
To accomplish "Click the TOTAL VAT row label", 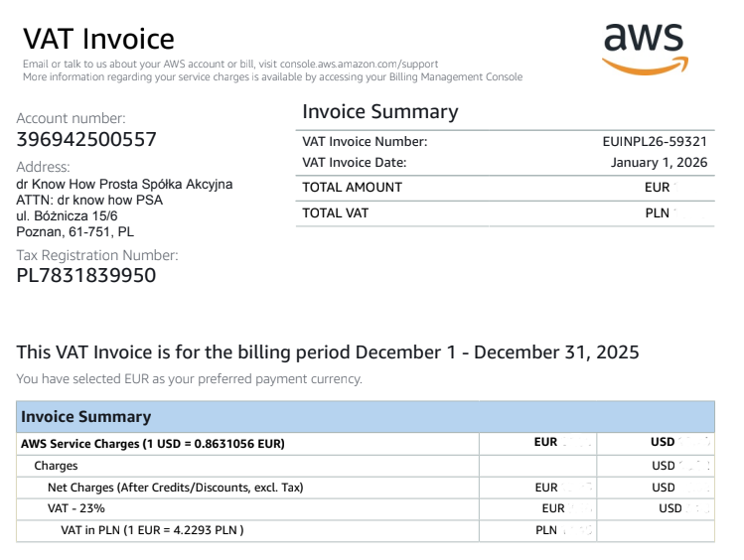I will pyautogui.click(x=337, y=212).
